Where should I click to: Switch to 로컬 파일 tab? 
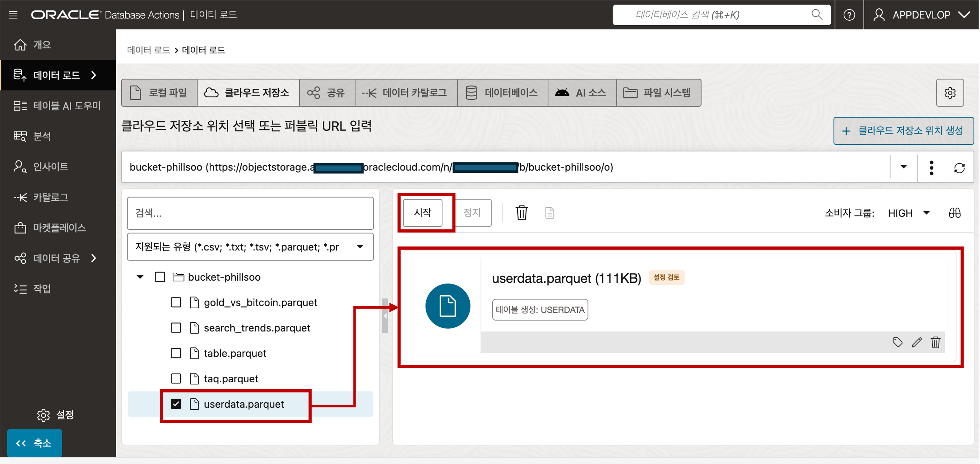click(159, 93)
